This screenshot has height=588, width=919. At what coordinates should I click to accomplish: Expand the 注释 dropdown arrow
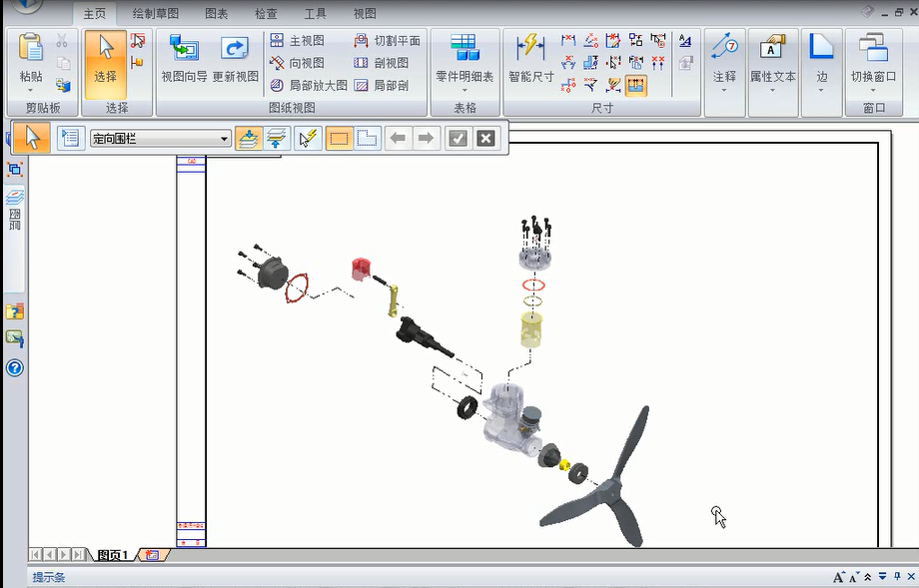pos(724,91)
